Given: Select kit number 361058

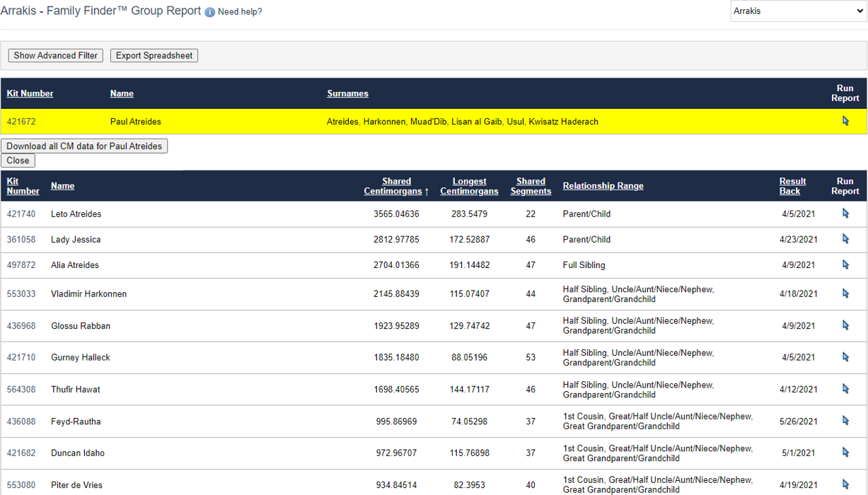Looking at the screenshot, I should pos(21,240).
